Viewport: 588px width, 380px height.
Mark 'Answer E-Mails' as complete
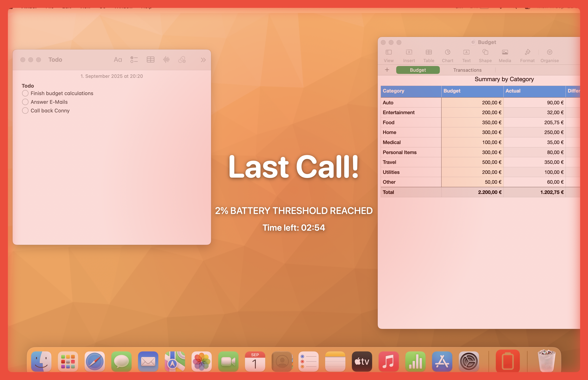pos(25,102)
